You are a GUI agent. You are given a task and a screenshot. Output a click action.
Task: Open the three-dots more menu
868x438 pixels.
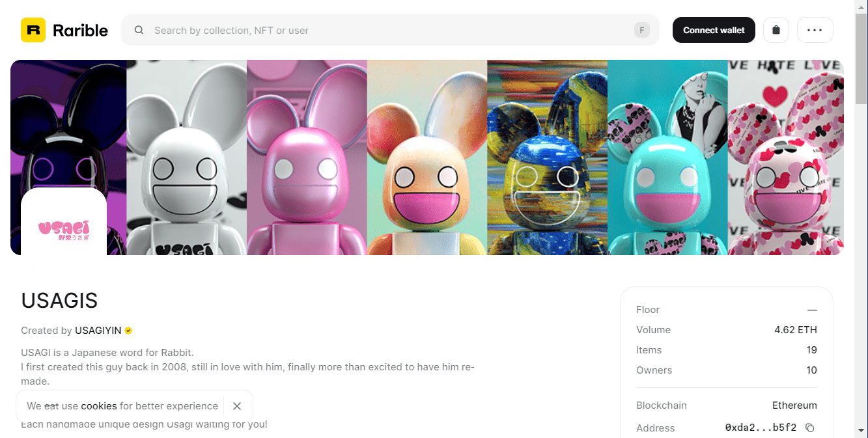[815, 30]
